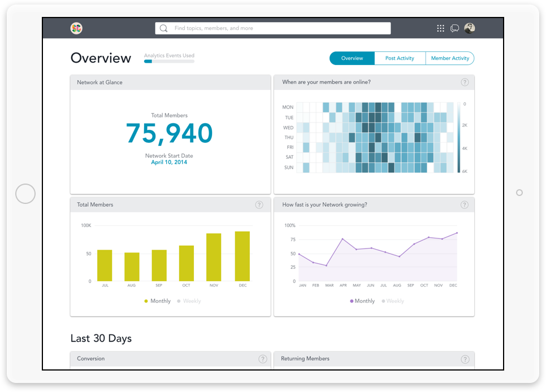
Task: Click help icon on members online card
Action: (x=465, y=82)
